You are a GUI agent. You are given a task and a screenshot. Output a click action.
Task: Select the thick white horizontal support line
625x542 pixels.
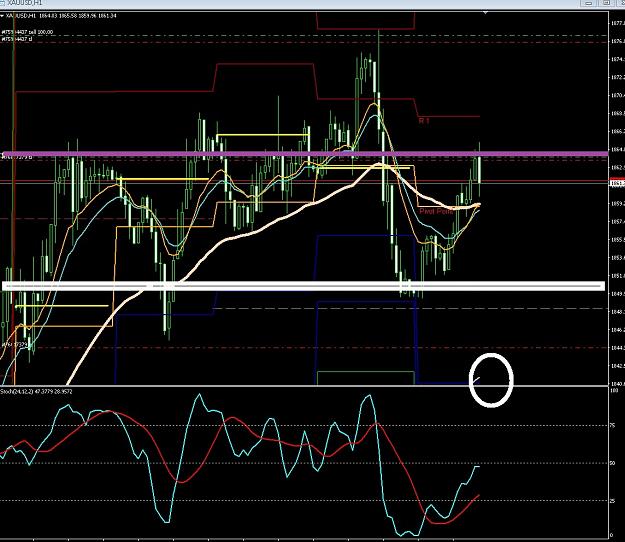pos(304,286)
